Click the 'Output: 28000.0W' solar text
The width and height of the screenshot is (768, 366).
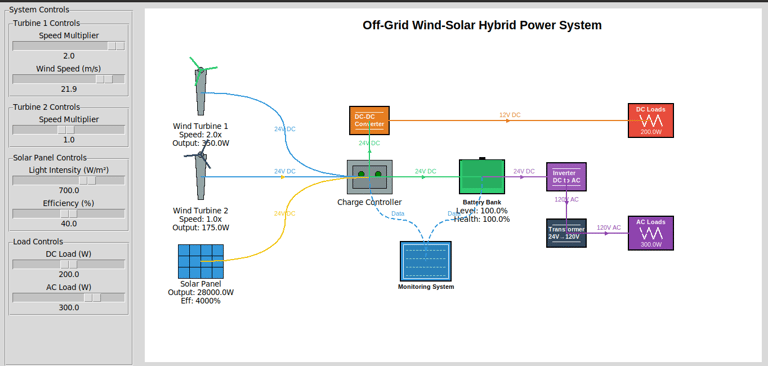[x=201, y=293]
